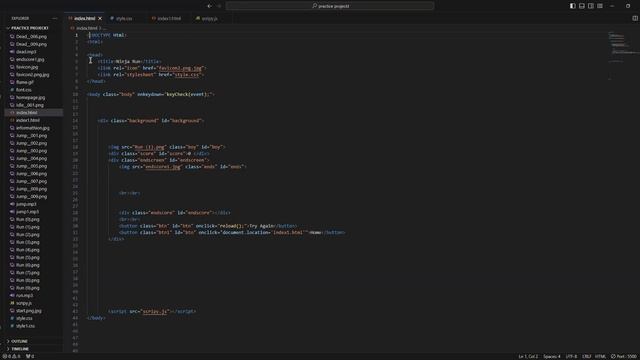This screenshot has width=640, height=360.
Task: Open homepage.jpg in Explorer
Action: point(31,98)
